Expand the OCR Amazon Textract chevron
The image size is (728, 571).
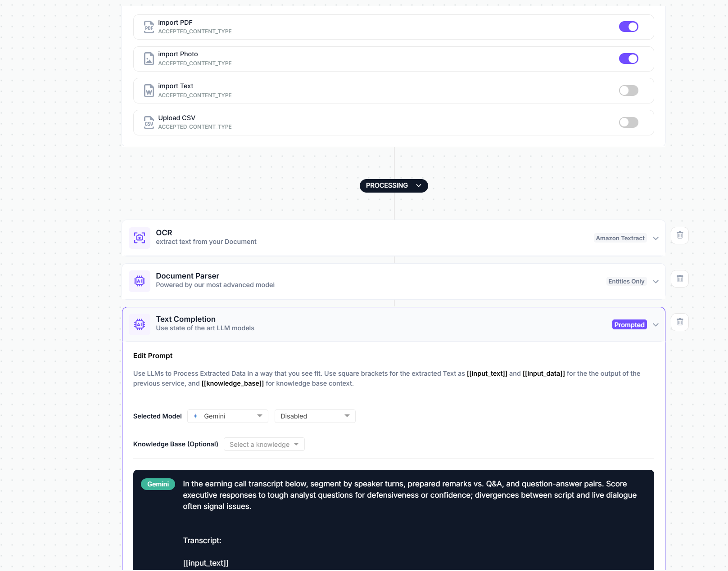[x=656, y=238]
